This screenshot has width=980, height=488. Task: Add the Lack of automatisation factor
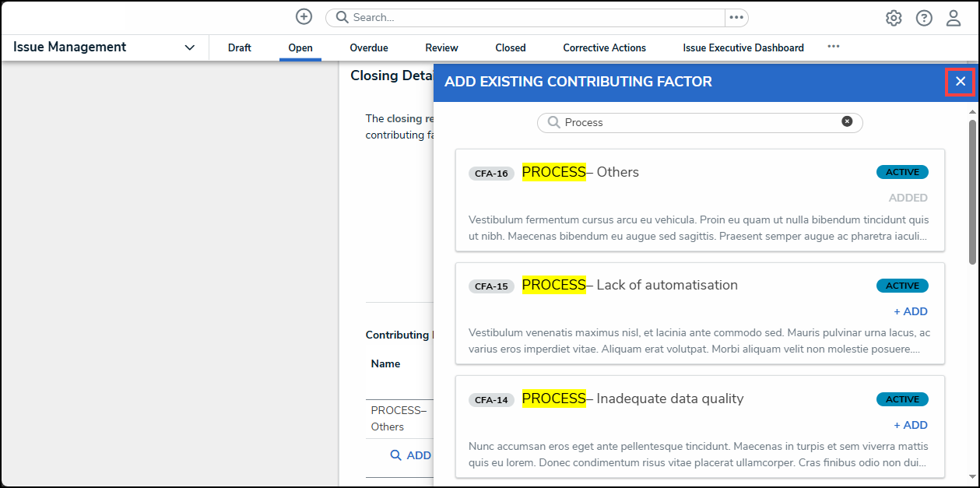click(910, 311)
